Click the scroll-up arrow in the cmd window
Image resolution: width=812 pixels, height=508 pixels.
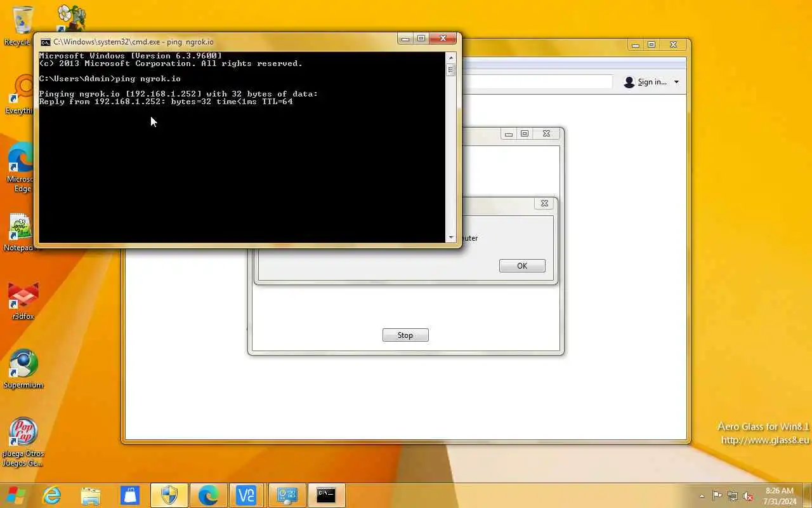[451, 57]
